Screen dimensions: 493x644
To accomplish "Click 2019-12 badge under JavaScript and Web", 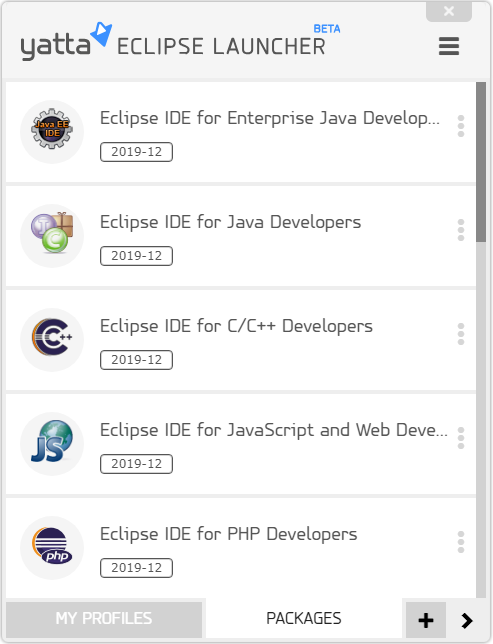I will click(x=136, y=464).
